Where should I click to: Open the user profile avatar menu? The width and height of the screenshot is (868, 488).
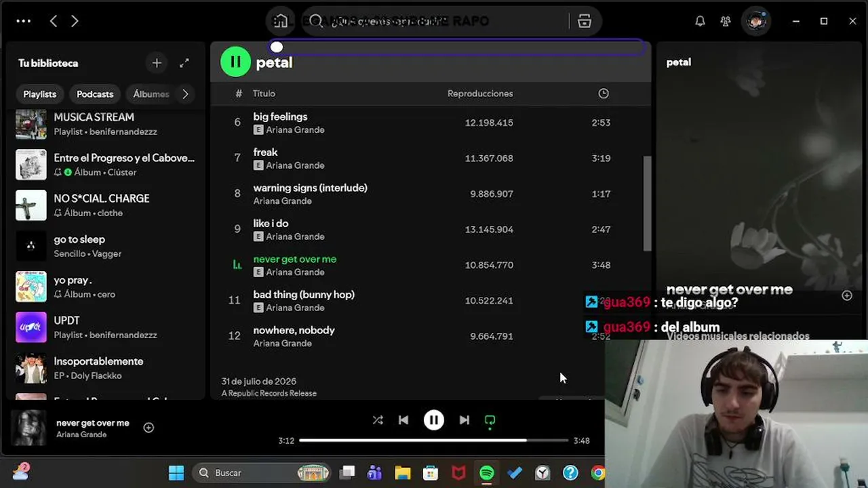point(755,21)
